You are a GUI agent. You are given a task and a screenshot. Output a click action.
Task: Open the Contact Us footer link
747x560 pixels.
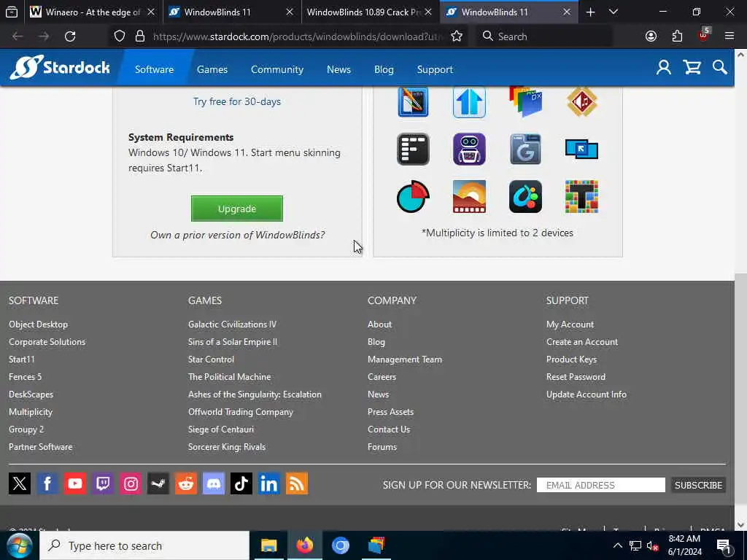tap(388, 429)
